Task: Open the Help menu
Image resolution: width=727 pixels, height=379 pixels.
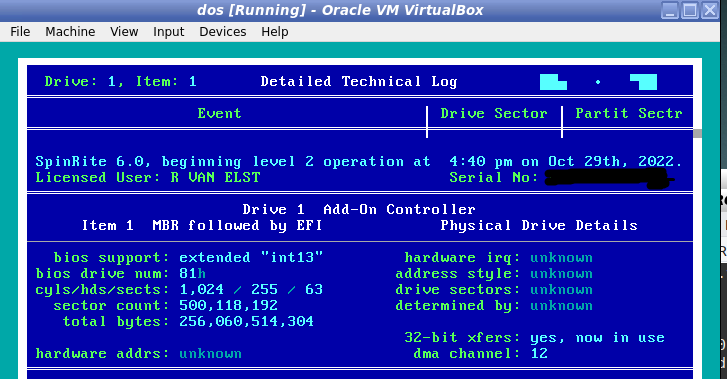Action: pyautogui.click(x=274, y=32)
